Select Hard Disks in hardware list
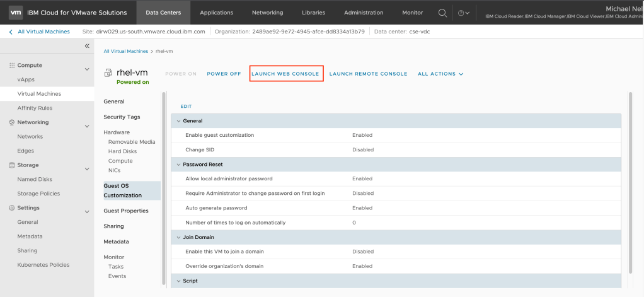The height and width of the screenshot is (297, 644). click(x=122, y=151)
